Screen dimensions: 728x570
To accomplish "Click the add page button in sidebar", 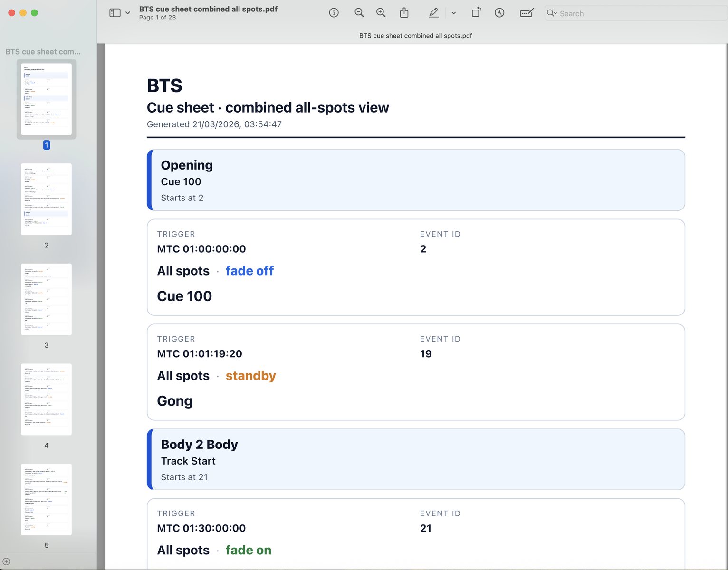I will [6, 561].
